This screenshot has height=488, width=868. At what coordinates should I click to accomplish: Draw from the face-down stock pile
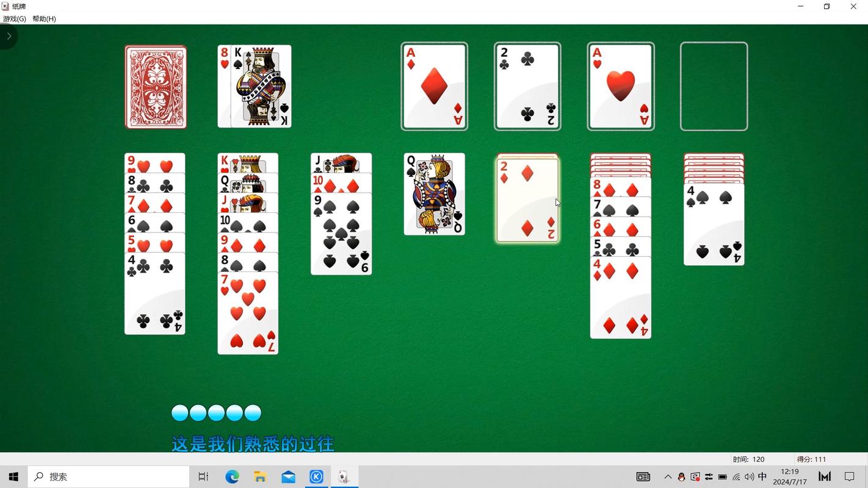point(156,87)
